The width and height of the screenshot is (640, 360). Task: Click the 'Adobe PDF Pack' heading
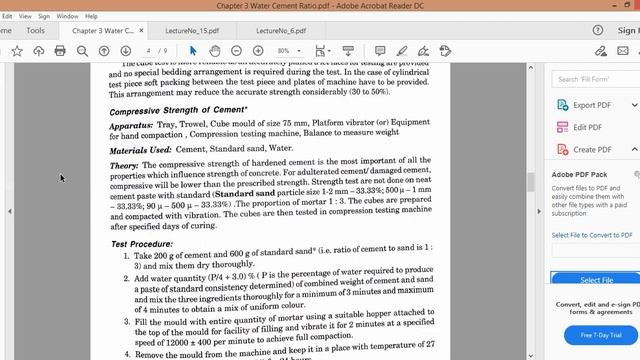coord(579,174)
